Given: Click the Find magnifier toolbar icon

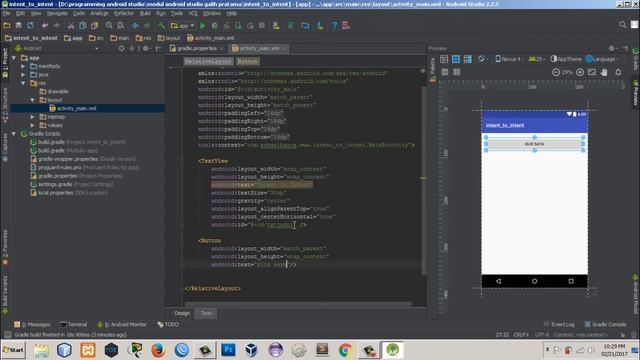Looking at the screenshot, I should 109,25.
